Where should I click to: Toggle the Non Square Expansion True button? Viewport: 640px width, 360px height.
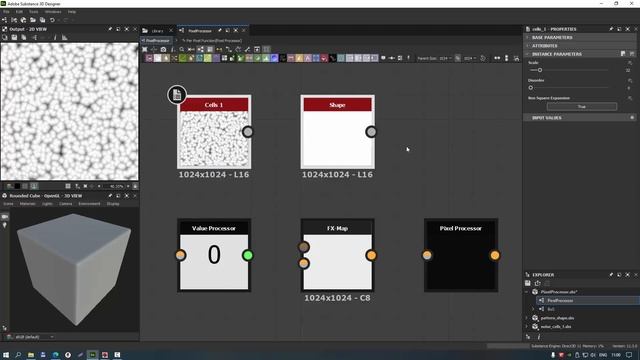tap(582, 107)
